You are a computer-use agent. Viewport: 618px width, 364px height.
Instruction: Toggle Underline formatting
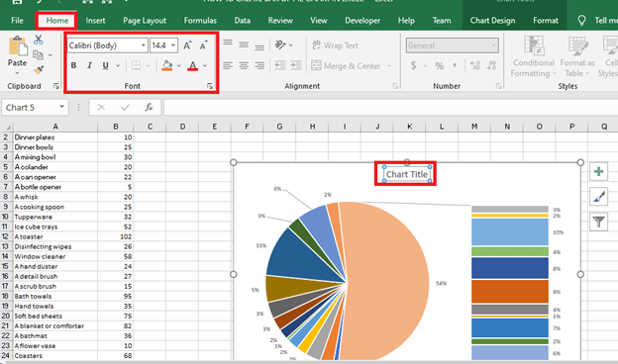tap(105, 65)
